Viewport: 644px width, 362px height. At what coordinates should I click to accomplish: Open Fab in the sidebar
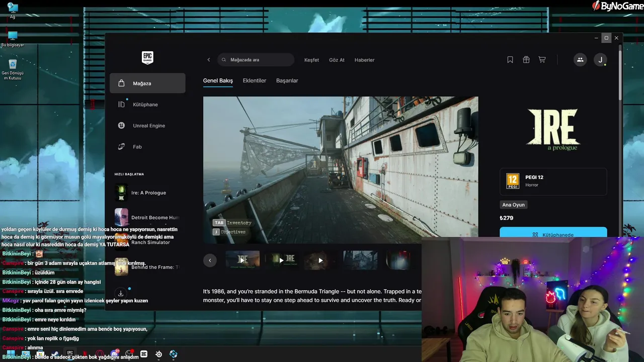coord(147,147)
